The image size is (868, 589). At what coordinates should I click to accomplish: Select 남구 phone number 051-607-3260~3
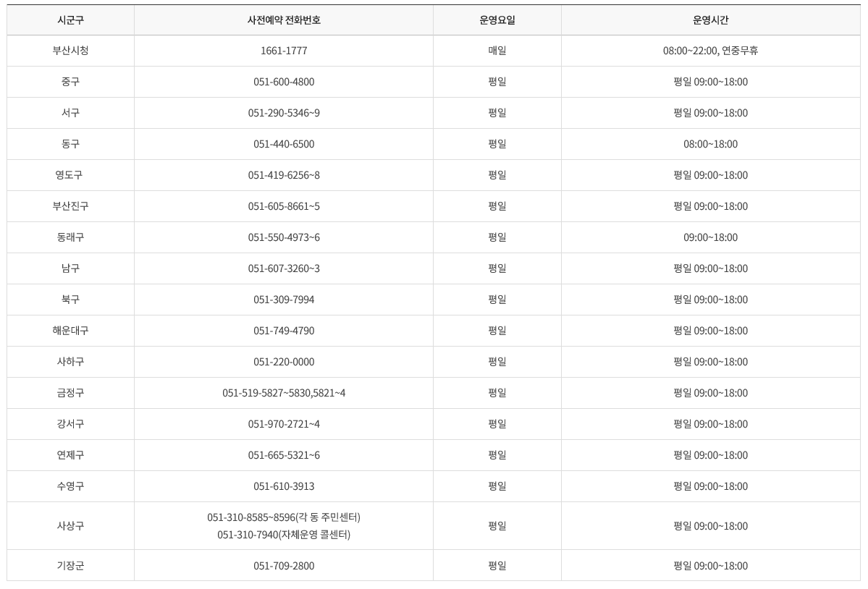[x=284, y=269]
